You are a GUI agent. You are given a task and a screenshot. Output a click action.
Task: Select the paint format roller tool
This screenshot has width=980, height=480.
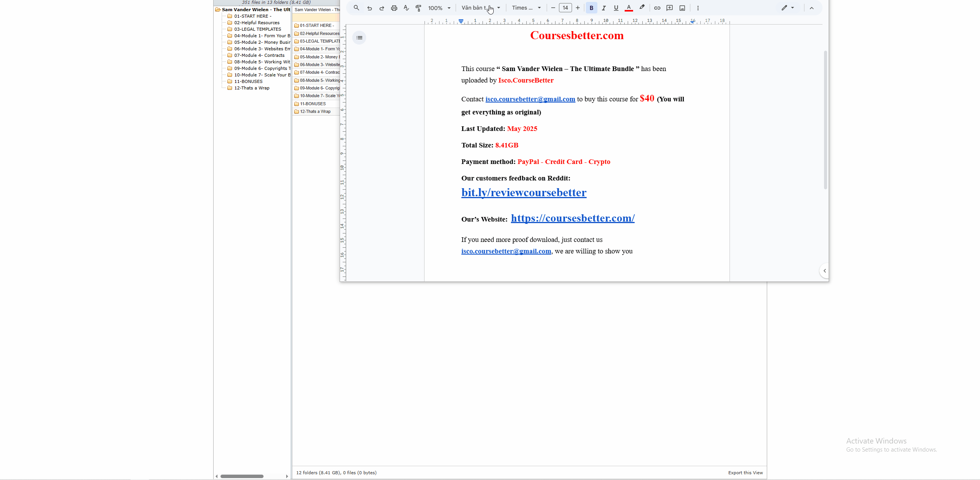coord(418,8)
